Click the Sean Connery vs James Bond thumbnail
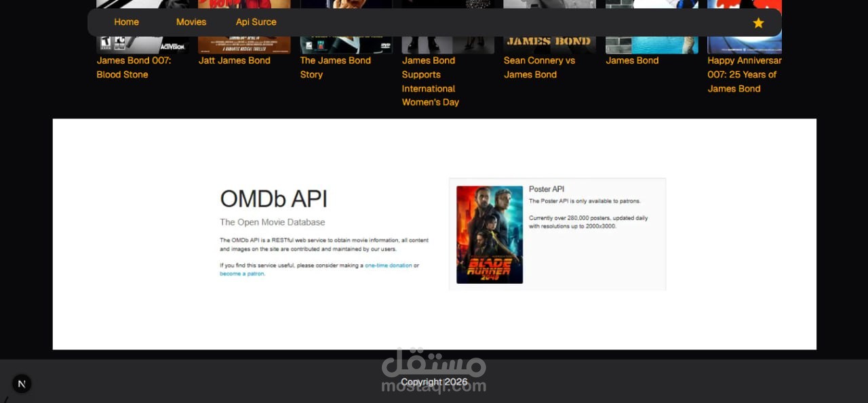Viewport: 868px width, 403px height. click(x=549, y=45)
